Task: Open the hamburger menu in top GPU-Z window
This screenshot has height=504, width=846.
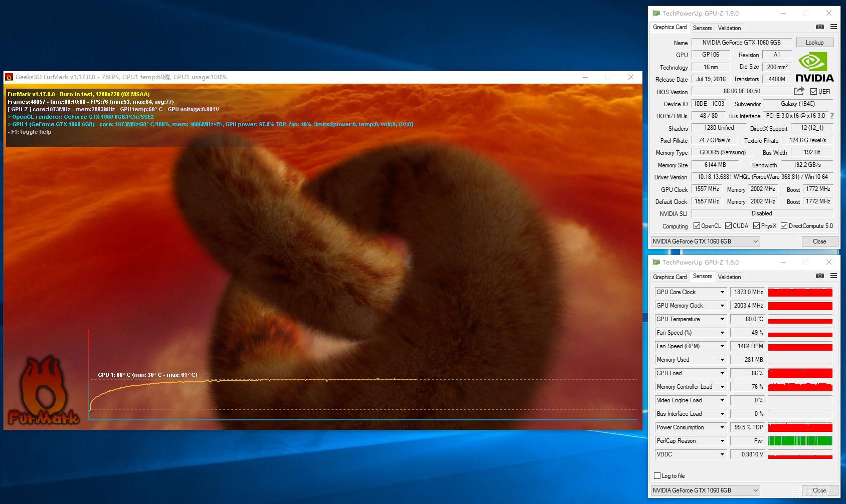Action: [x=833, y=27]
